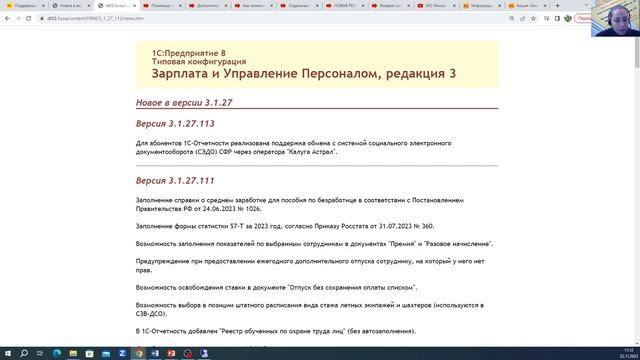
Task: Click paragraph about справка о среднем заработке
Action: [x=300, y=204]
